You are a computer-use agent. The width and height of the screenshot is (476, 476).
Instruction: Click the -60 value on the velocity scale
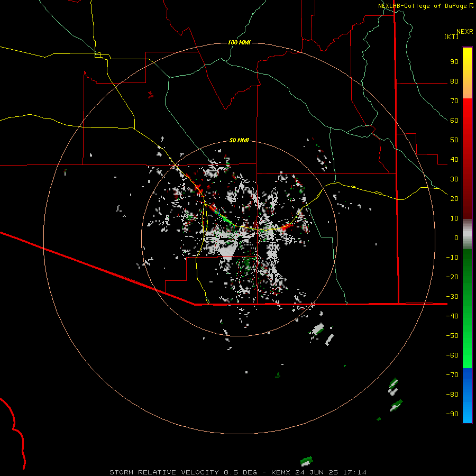(x=452, y=355)
